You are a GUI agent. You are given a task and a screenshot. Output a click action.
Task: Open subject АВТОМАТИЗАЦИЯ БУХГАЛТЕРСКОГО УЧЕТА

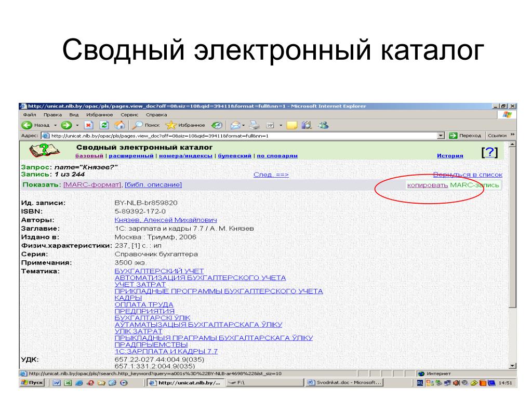pos(200,278)
